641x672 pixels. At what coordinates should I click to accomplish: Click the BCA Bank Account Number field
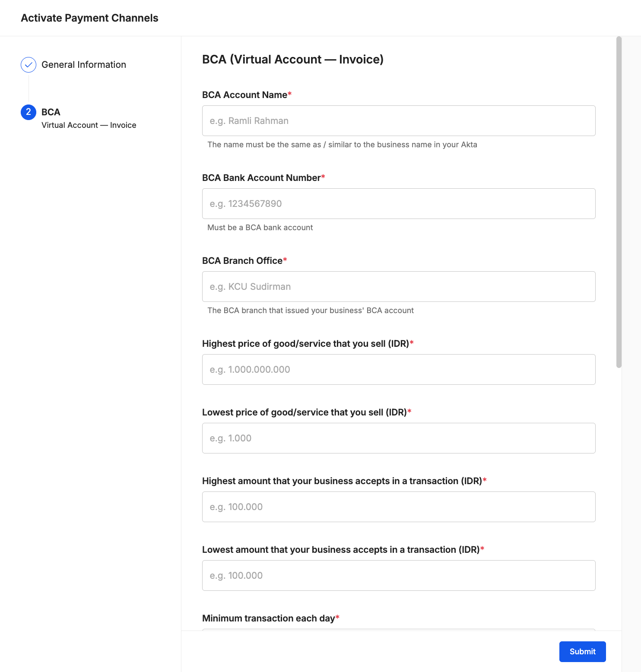[398, 203]
